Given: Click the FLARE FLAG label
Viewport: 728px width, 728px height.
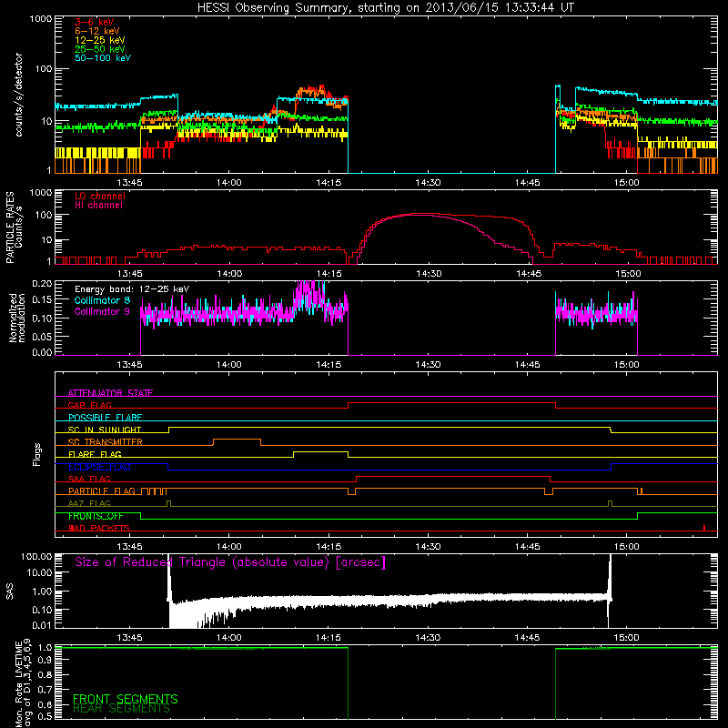Looking at the screenshot, I should pos(95,454).
